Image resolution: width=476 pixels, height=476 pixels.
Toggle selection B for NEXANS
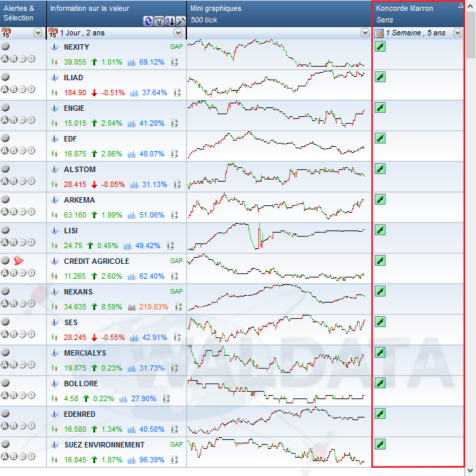[14, 303]
